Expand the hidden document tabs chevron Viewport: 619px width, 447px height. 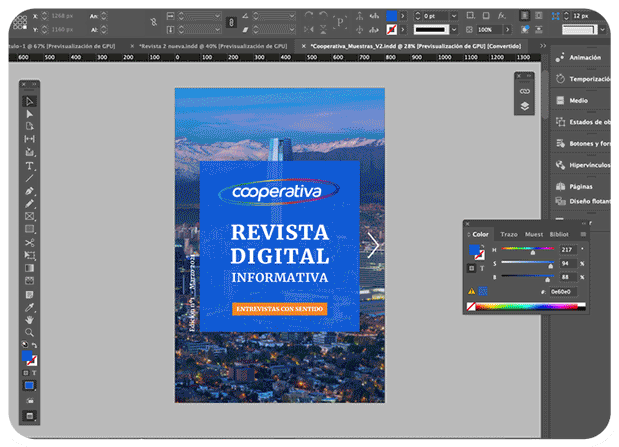tap(543, 46)
